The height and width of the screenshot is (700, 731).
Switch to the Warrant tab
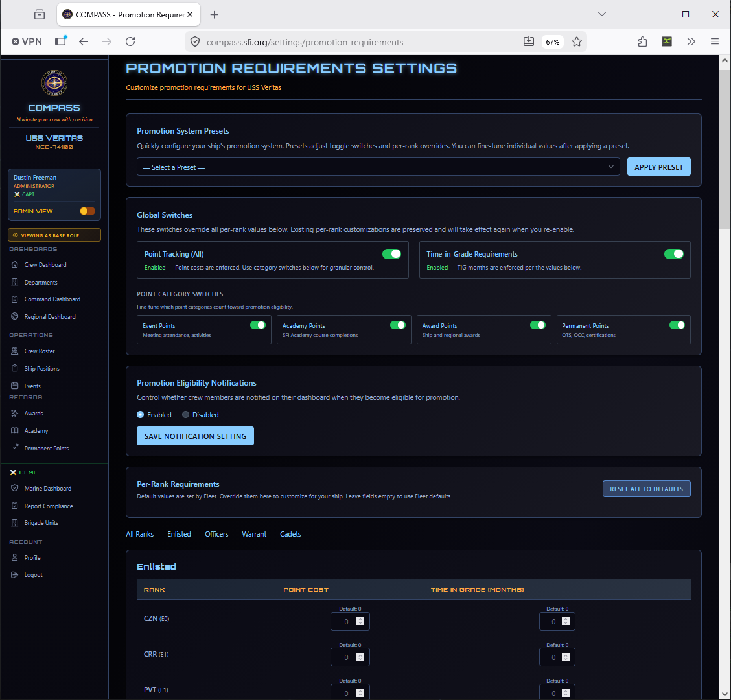[254, 534]
